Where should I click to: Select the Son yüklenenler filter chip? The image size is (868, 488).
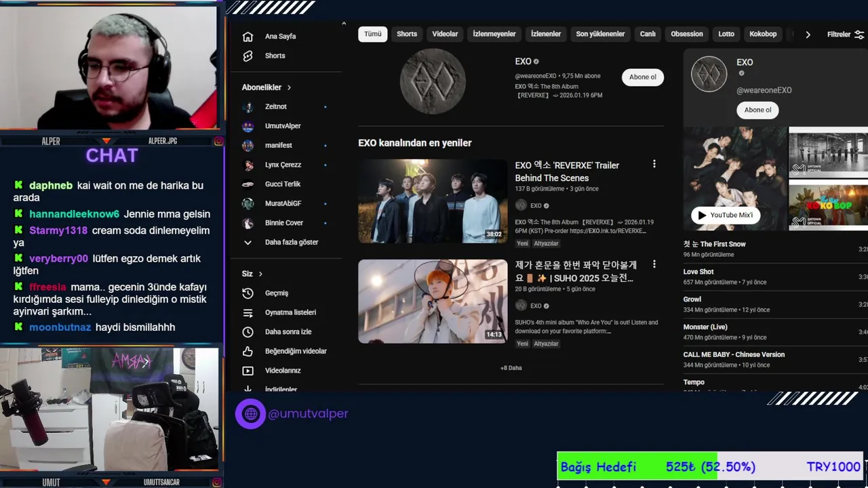coord(600,34)
